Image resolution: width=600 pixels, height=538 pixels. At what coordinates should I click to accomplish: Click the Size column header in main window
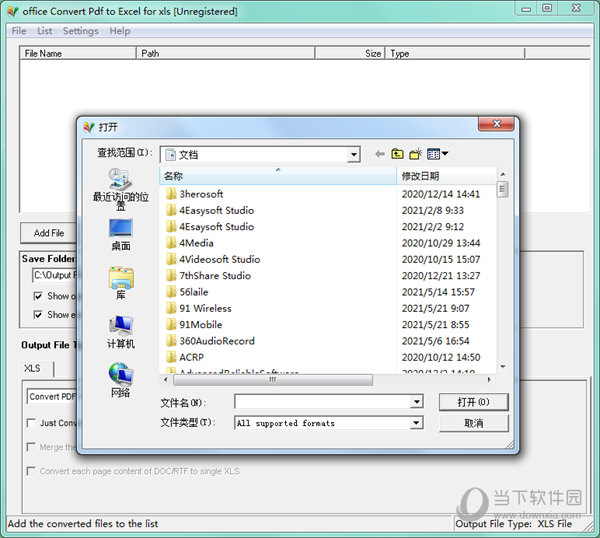coord(350,54)
